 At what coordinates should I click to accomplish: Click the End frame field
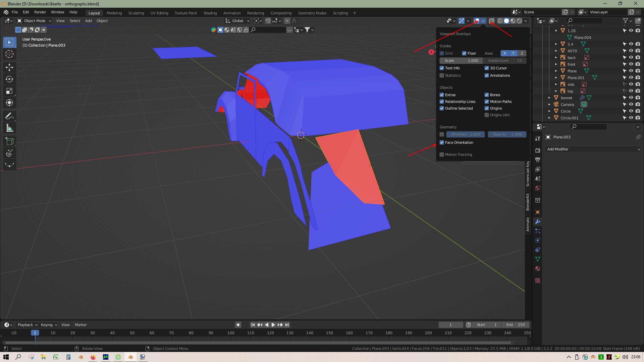pos(516,325)
